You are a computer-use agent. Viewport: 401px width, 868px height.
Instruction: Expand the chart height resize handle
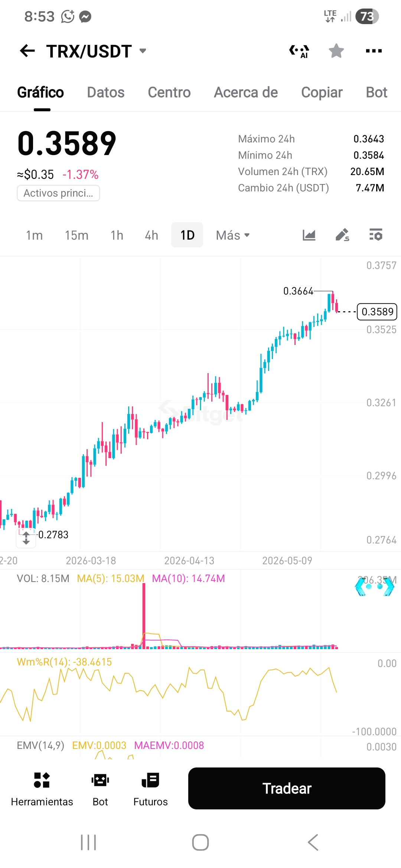[x=26, y=538]
